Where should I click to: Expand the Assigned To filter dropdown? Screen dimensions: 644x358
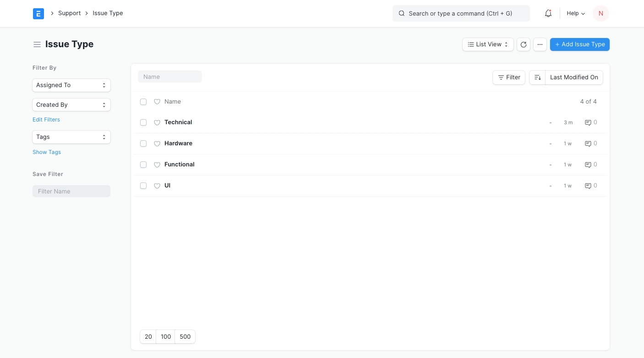click(71, 85)
